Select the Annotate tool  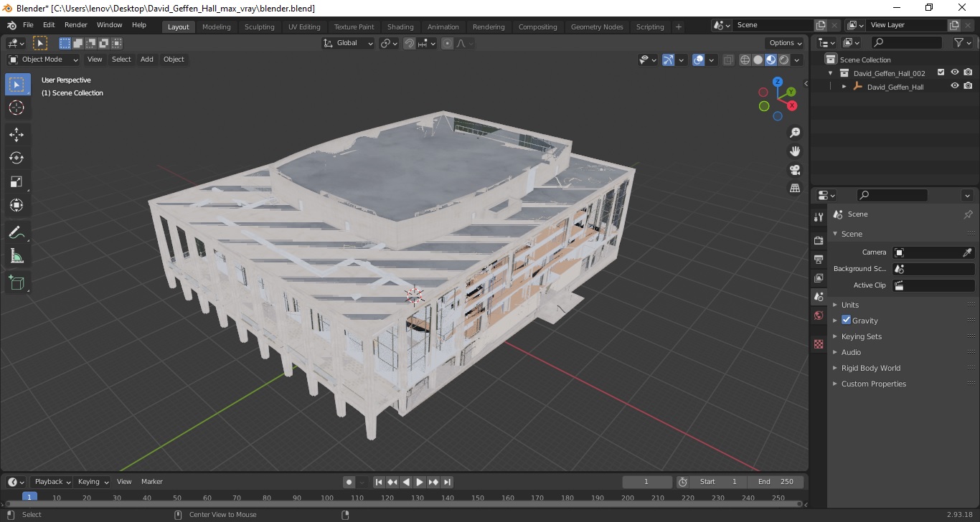tap(17, 232)
